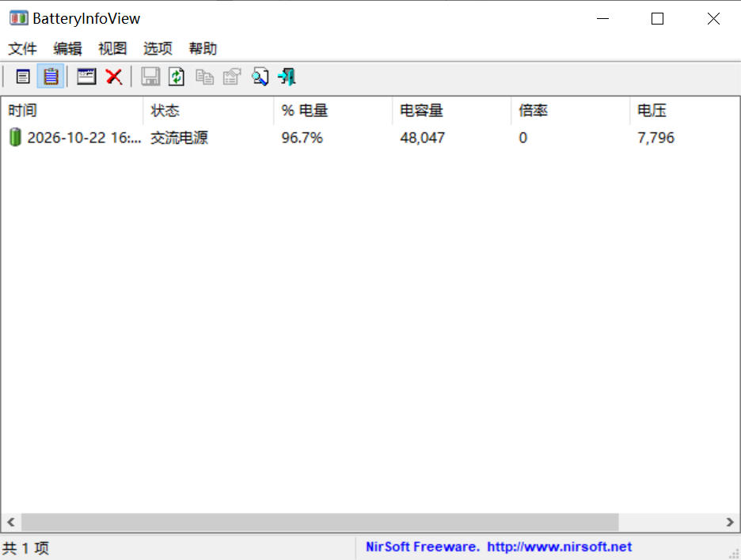Sort by the 倍率 column header
Viewport: 741px width, 560px height.
570,111
